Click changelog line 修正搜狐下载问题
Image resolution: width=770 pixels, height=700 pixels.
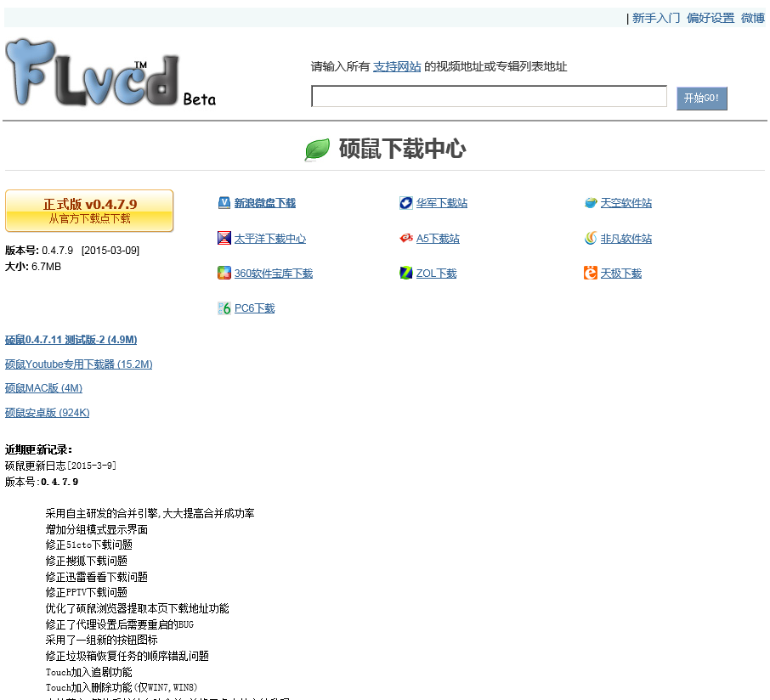[87, 561]
